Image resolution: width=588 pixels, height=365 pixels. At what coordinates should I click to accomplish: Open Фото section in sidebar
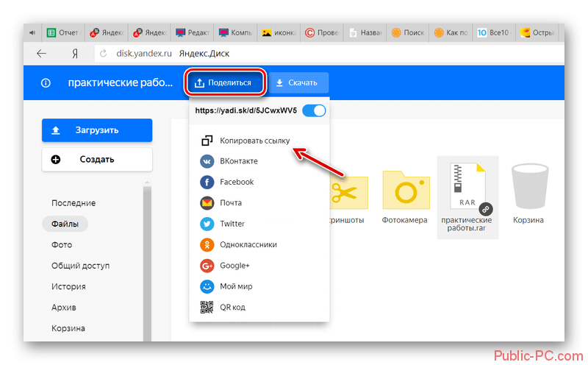pyautogui.click(x=62, y=245)
